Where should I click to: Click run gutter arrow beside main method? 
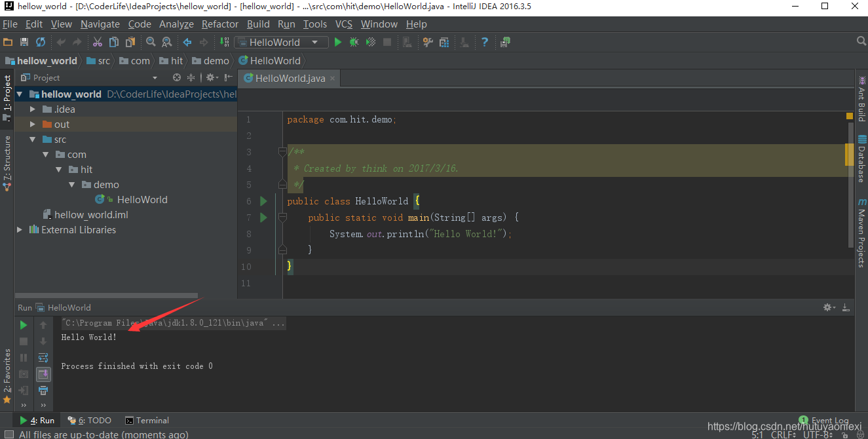coord(263,218)
